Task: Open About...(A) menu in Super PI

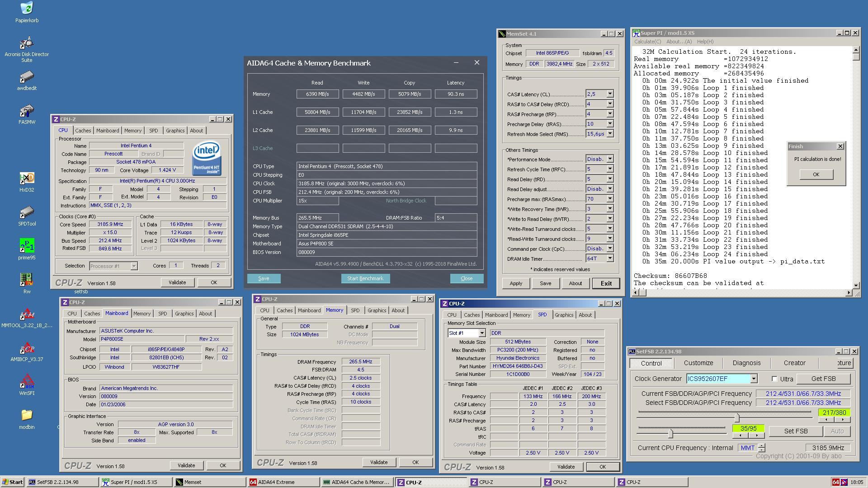Action: tap(679, 42)
